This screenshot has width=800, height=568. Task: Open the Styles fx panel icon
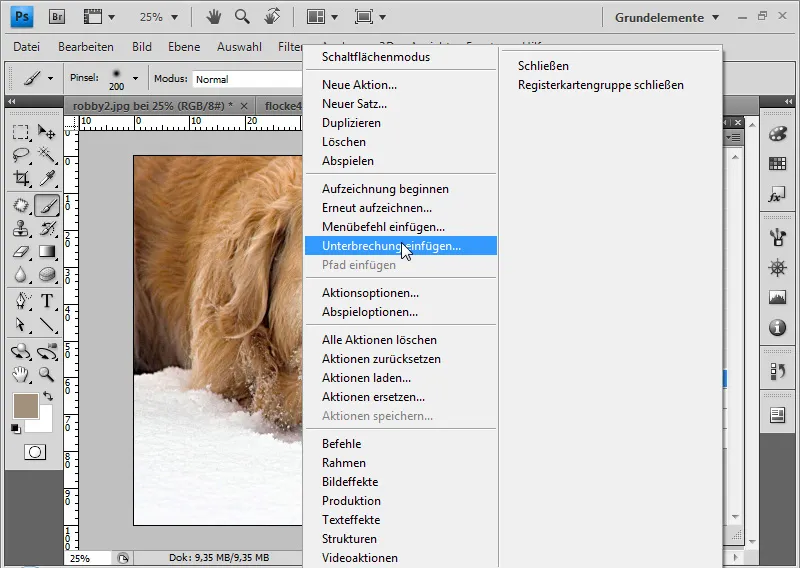pyautogui.click(x=777, y=194)
